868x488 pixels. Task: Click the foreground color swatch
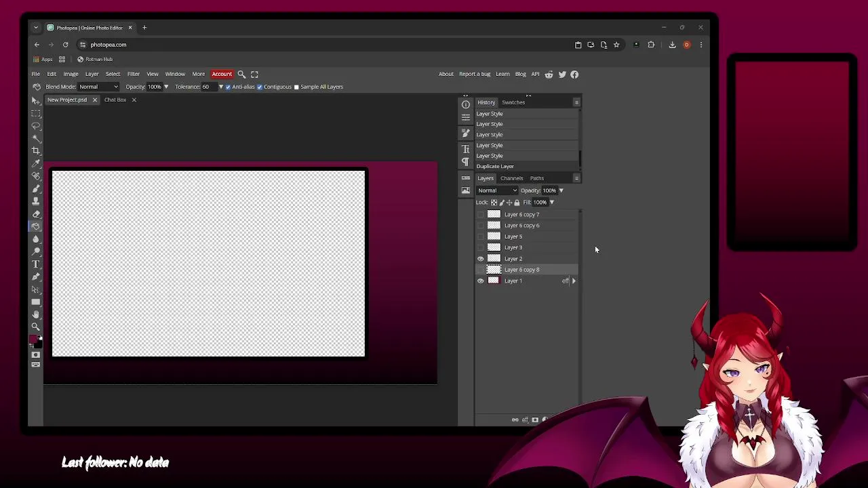click(x=33, y=339)
